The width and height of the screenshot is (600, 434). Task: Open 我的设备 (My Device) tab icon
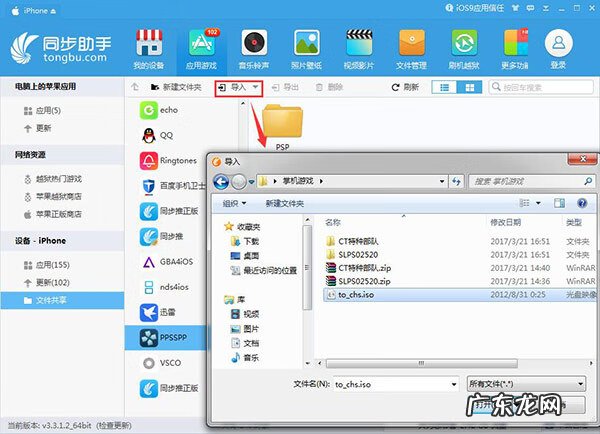(x=149, y=43)
